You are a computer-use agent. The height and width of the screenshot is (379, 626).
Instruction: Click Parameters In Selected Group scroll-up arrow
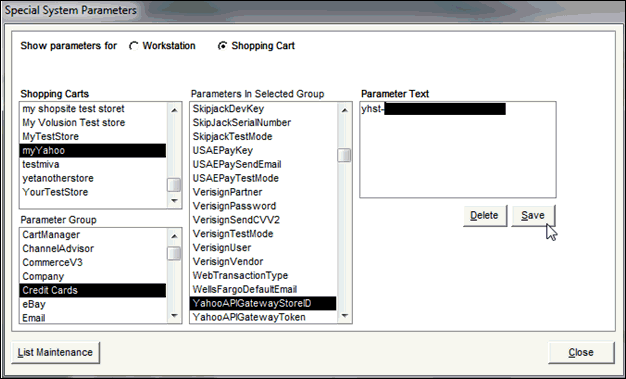coord(345,110)
